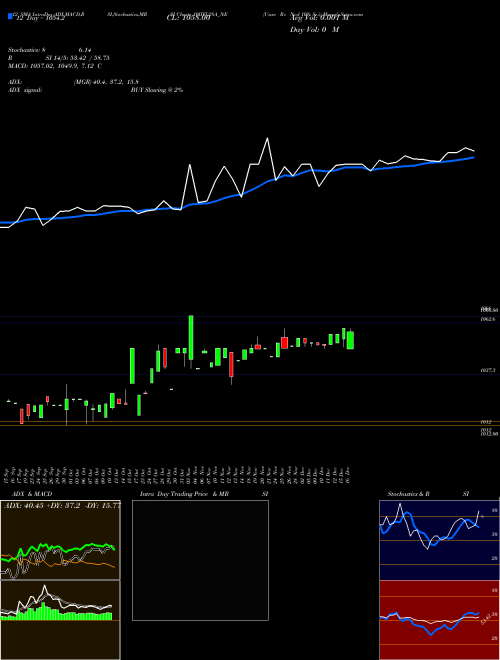Click the right end of the blue SMA line
The height and width of the screenshot is (660, 500).
pyautogui.click(x=474, y=157)
